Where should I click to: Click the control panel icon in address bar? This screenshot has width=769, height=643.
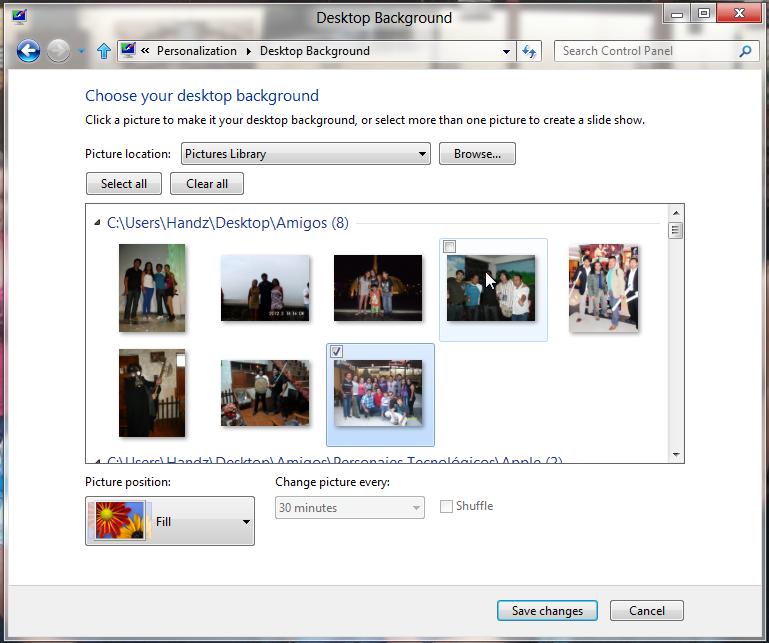128,51
